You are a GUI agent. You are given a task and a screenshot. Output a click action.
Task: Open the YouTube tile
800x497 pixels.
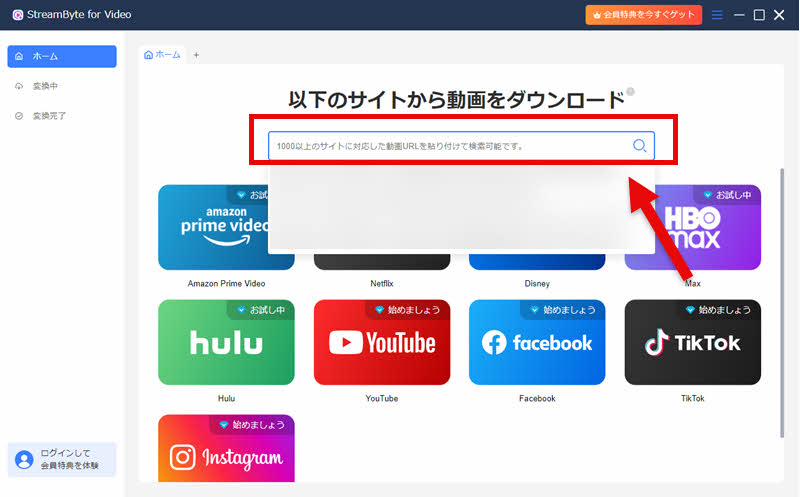[x=382, y=342]
